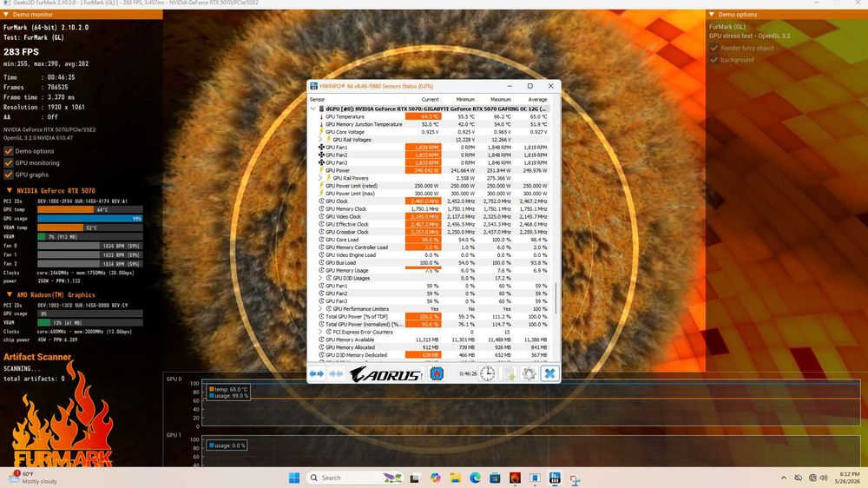Viewport: 868px width, 488px height.
Task: Open Task View from taskbar
Action: coord(414,478)
